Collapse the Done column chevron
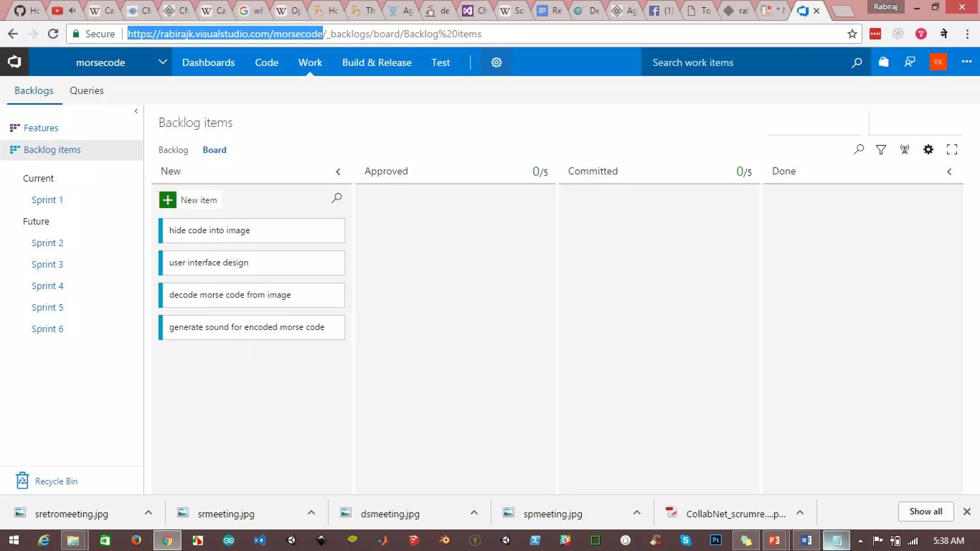 [x=949, y=172]
